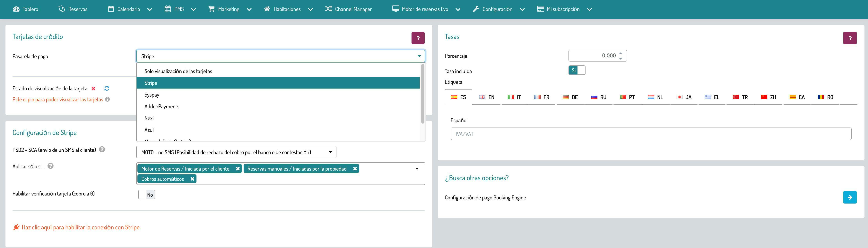Switch to the EN language tab

[x=487, y=97]
